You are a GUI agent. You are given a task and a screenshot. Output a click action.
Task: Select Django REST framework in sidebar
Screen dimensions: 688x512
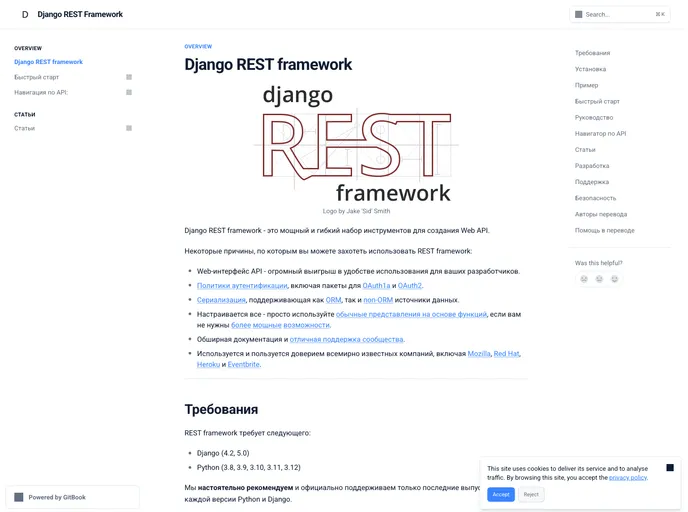tap(48, 62)
